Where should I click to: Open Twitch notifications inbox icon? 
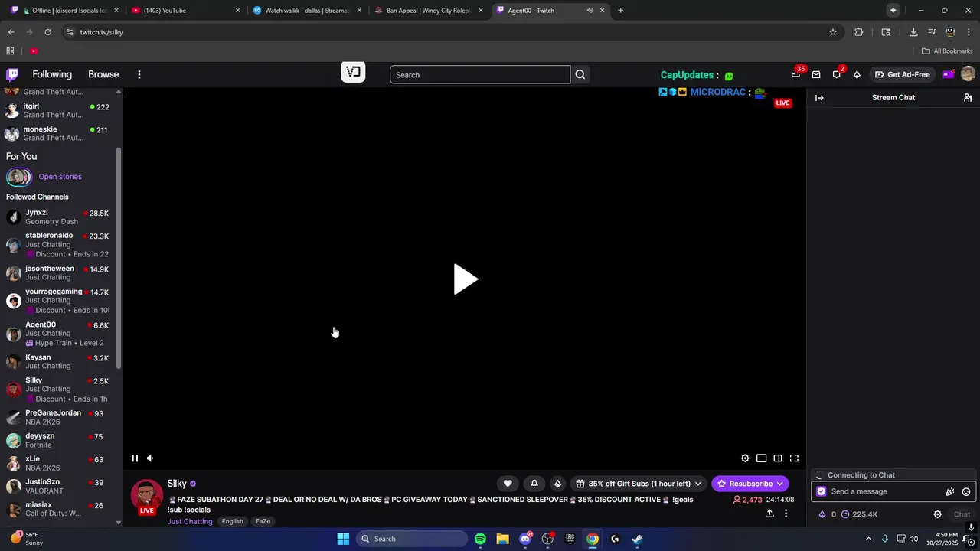click(816, 74)
